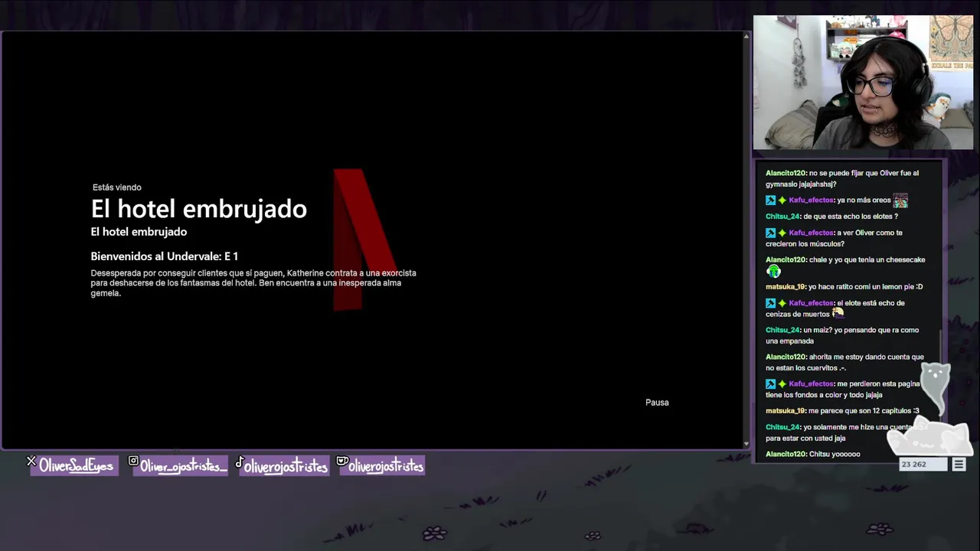
Task: Click the blue badge on 'a ver Oliver como te' message
Action: click(x=770, y=233)
